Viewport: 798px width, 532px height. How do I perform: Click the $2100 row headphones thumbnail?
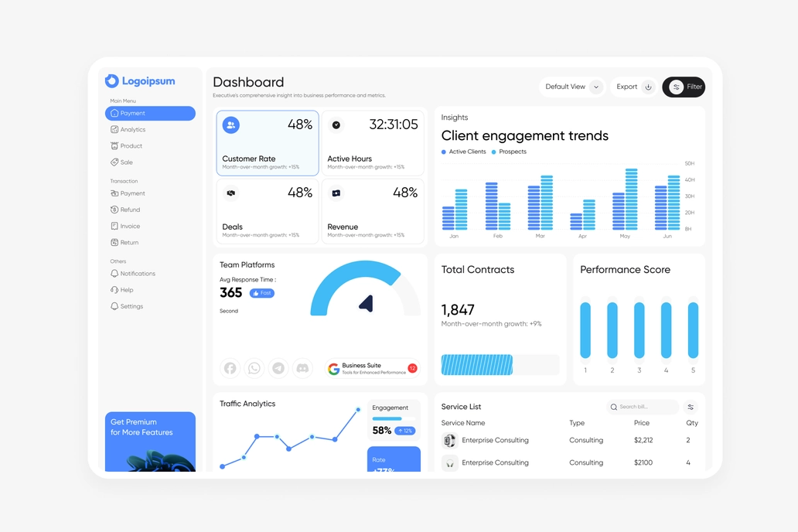point(449,462)
